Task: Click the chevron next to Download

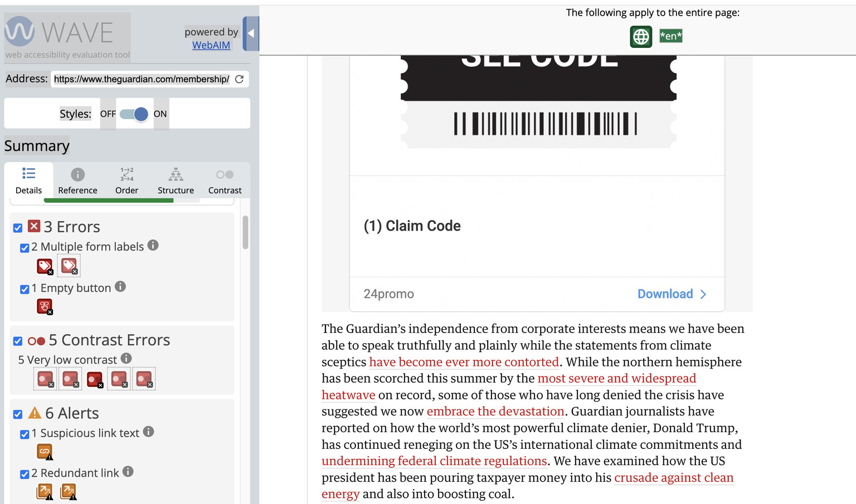Action: (x=703, y=294)
